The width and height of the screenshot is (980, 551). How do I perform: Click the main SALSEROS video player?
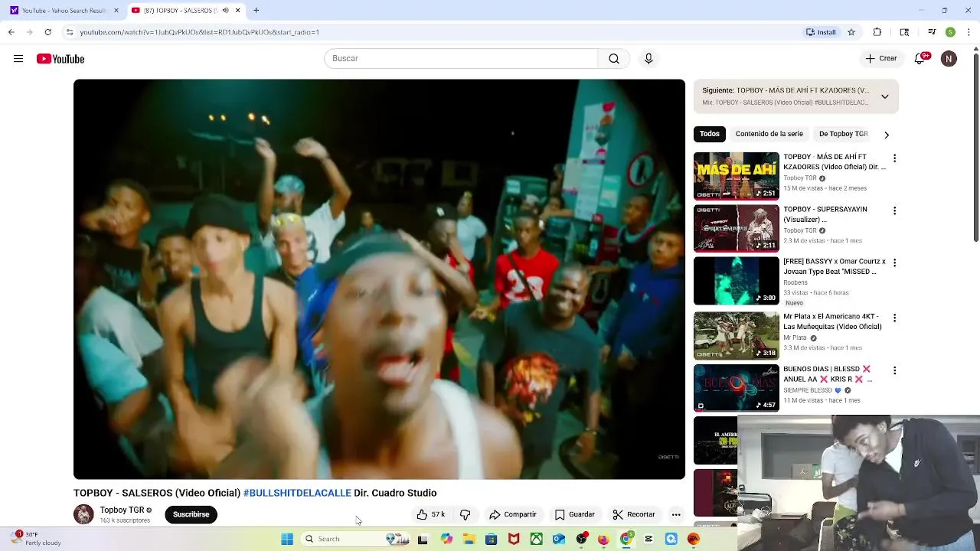point(379,279)
